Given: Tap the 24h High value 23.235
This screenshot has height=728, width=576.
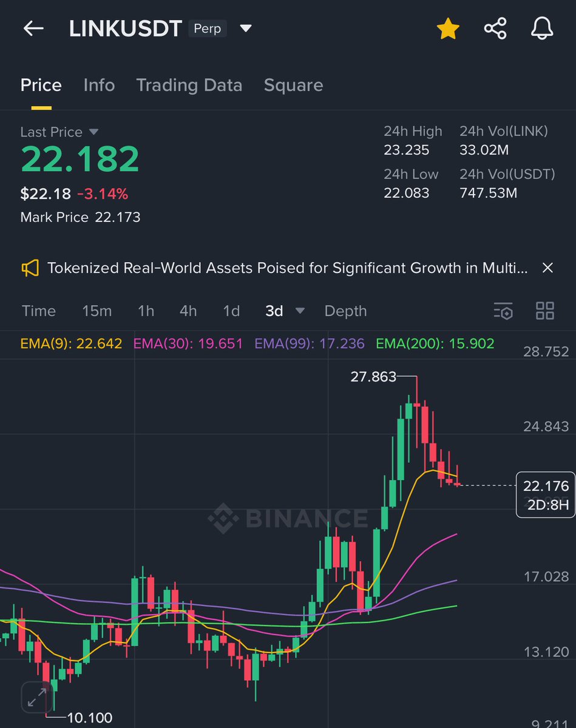Looking at the screenshot, I should pos(407,150).
